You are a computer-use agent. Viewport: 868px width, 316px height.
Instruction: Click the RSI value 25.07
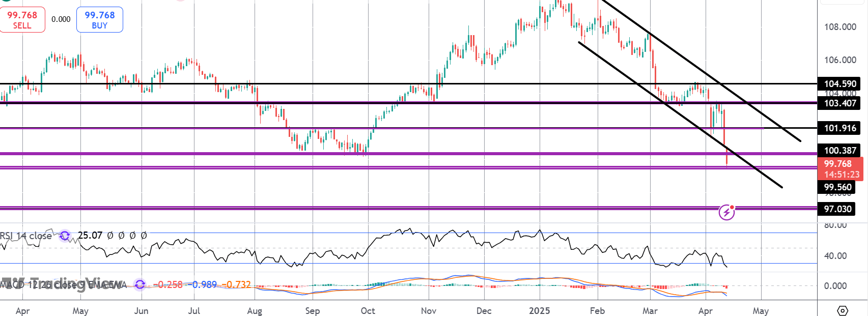click(90, 236)
